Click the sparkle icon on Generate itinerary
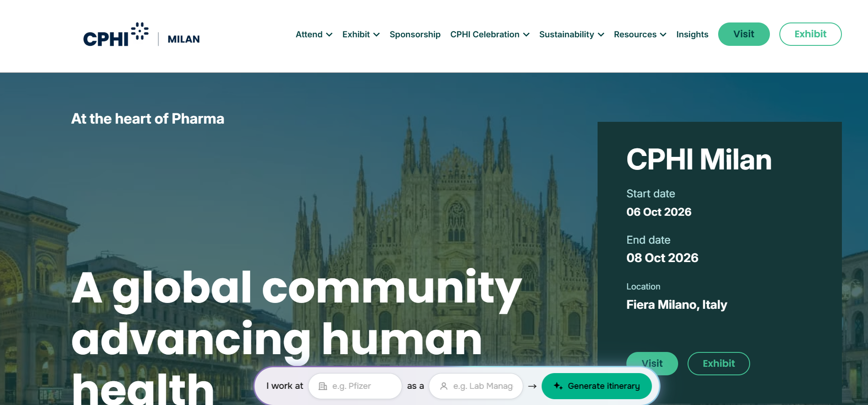This screenshot has height=405, width=868. click(x=558, y=386)
